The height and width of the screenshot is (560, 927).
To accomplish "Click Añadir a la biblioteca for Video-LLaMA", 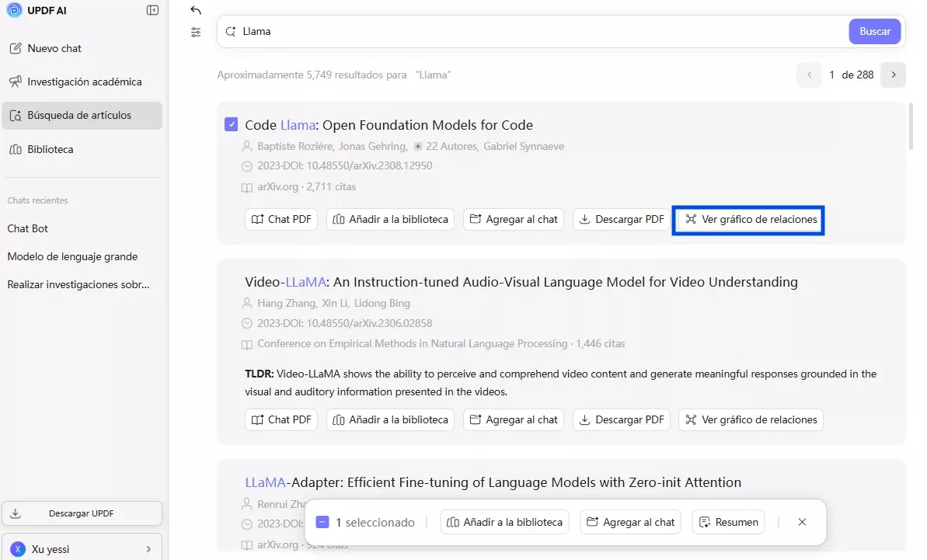I will (x=390, y=419).
